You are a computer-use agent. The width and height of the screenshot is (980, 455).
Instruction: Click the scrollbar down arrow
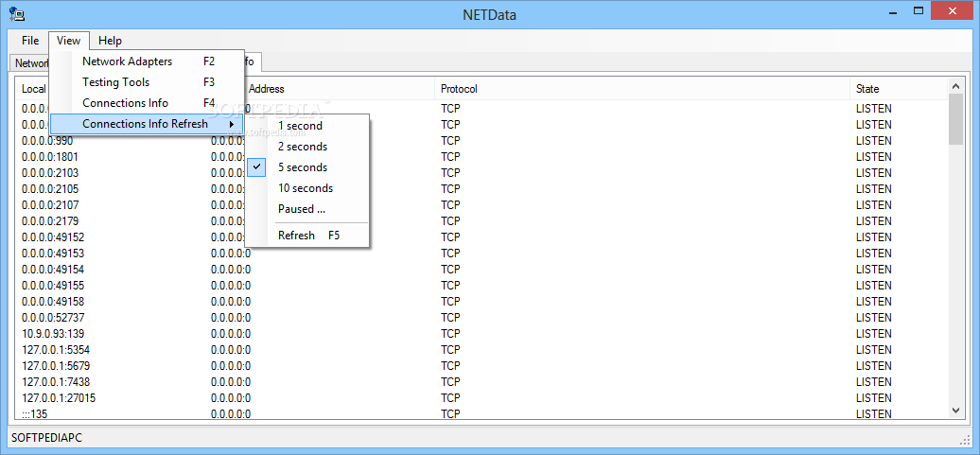pyautogui.click(x=955, y=411)
